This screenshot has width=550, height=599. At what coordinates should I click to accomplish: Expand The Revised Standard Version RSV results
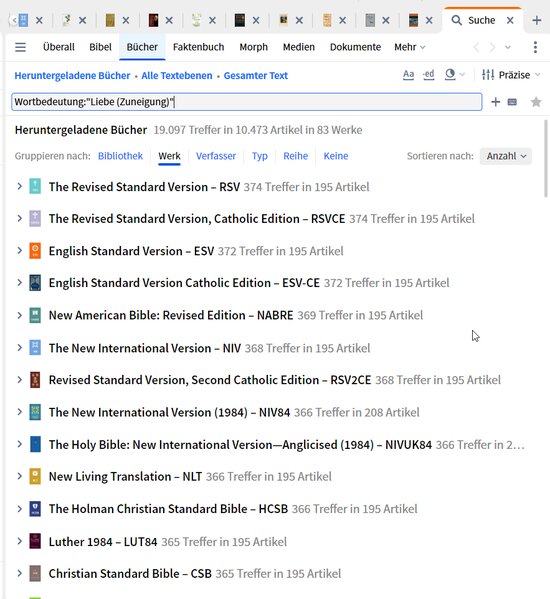coord(19,186)
